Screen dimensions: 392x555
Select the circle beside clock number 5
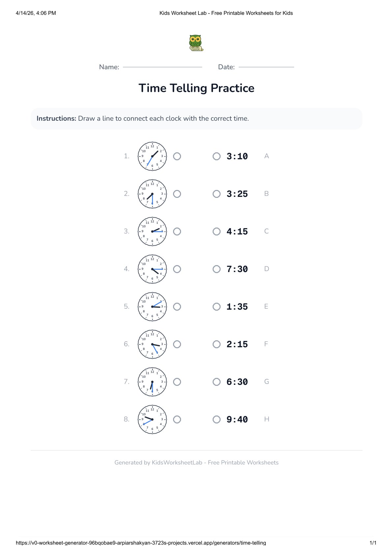point(177,307)
